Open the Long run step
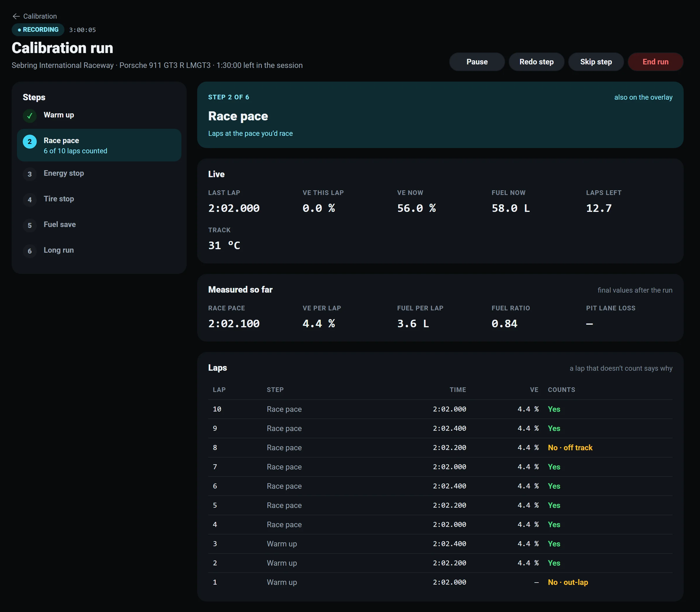 pyautogui.click(x=99, y=250)
